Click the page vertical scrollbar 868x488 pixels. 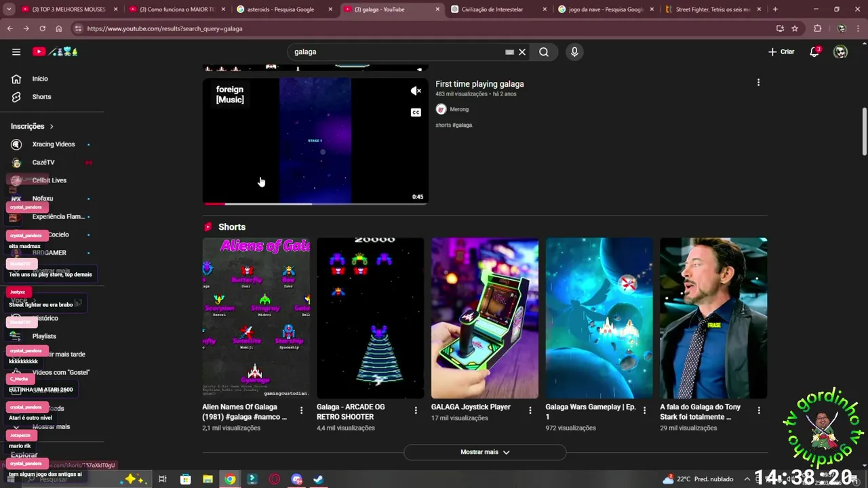click(x=864, y=131)
